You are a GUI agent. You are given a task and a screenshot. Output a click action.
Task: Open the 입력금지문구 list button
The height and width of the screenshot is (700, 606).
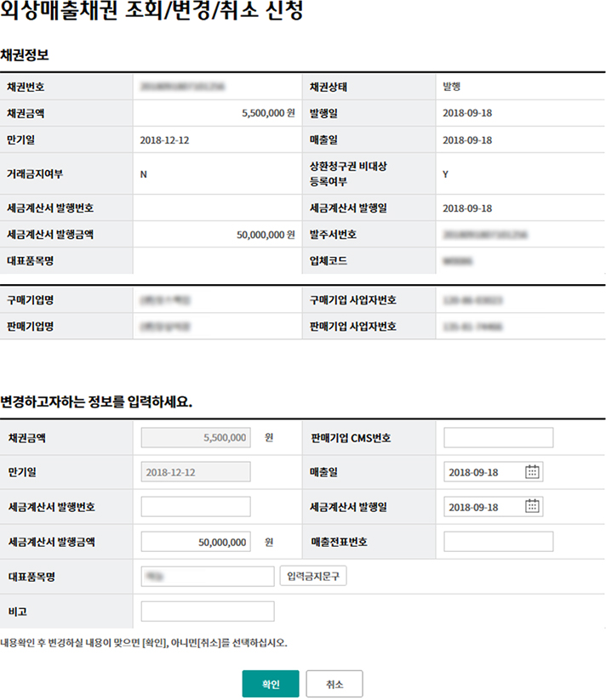313,577
